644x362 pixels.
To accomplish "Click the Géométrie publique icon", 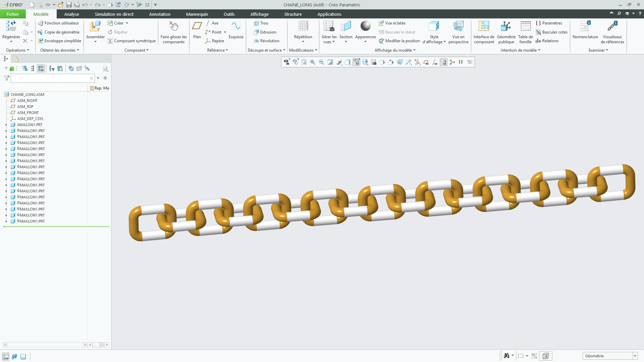I will click(x=506, y=26).
